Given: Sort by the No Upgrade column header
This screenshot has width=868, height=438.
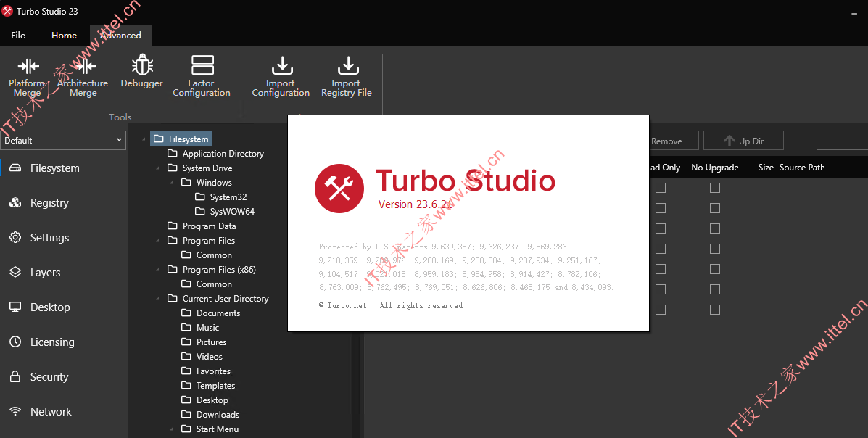Looking at the screenshot, I should [715, 168].
